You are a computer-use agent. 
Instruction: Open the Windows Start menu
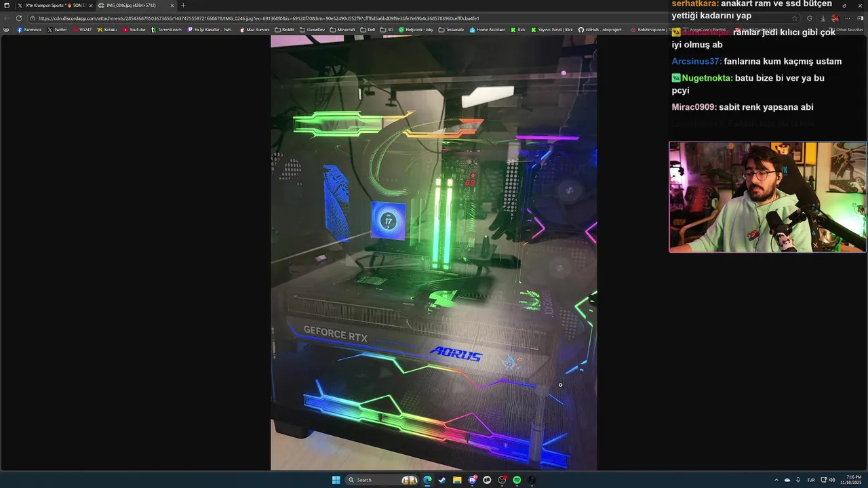[336, 480]
